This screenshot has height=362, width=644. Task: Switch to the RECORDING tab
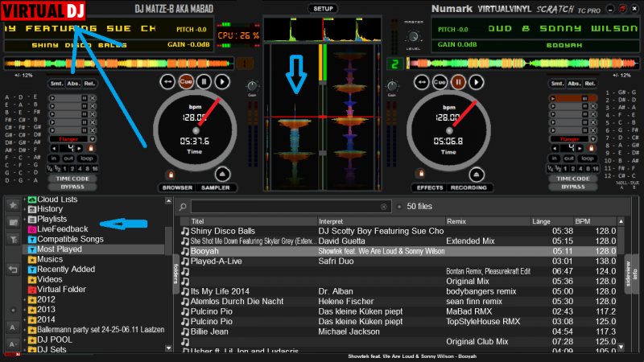(x=469, y=187)
